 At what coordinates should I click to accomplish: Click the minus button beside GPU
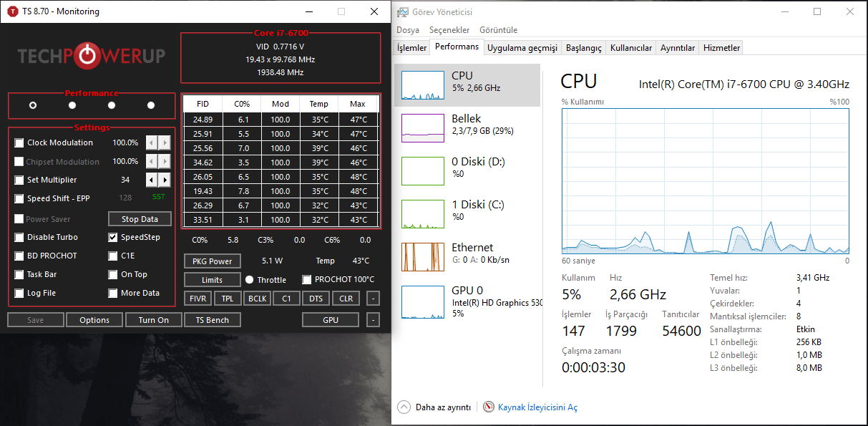point(373,320)
